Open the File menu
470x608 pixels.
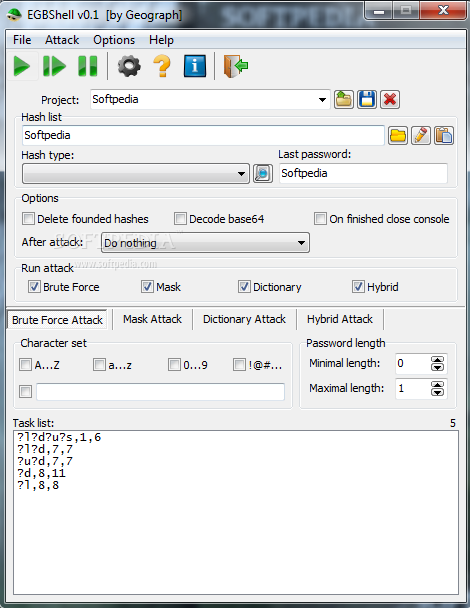coord(22,40)
